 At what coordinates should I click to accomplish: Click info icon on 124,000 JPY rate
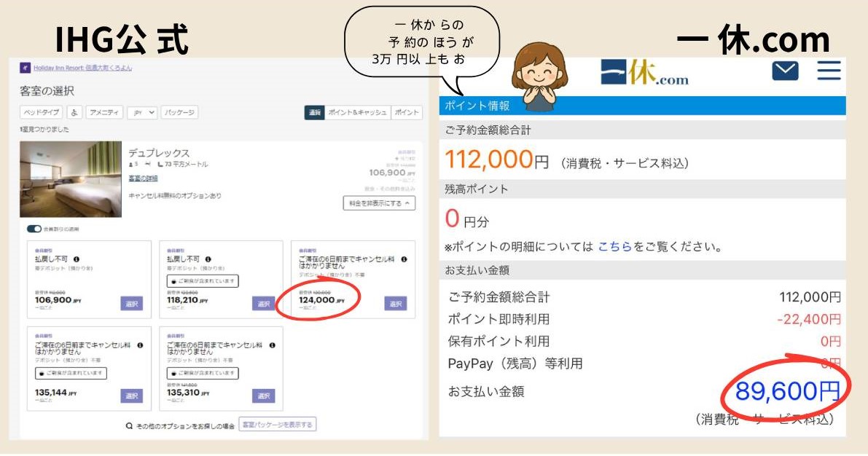(x=404, y=259)
